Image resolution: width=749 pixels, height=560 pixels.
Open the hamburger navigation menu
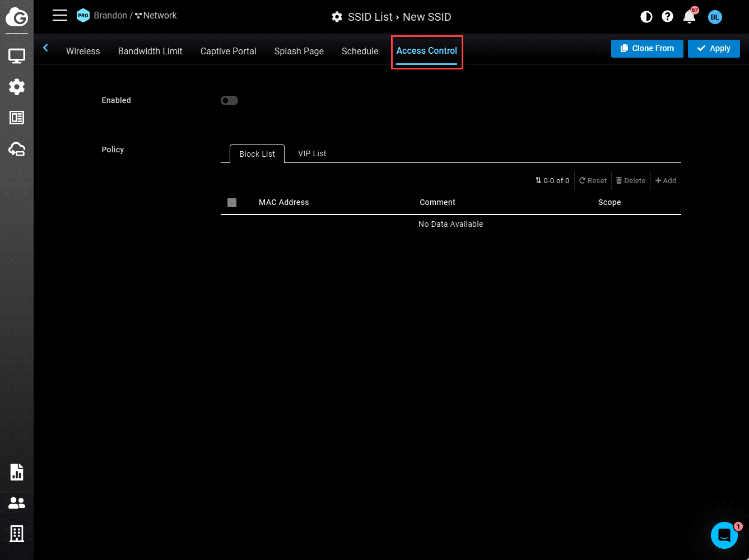coord(60,16)
